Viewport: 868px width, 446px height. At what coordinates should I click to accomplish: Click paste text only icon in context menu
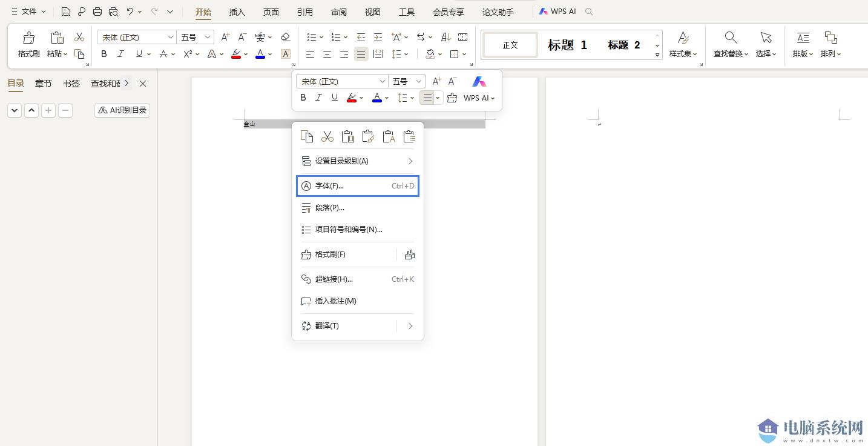point(389,136)
